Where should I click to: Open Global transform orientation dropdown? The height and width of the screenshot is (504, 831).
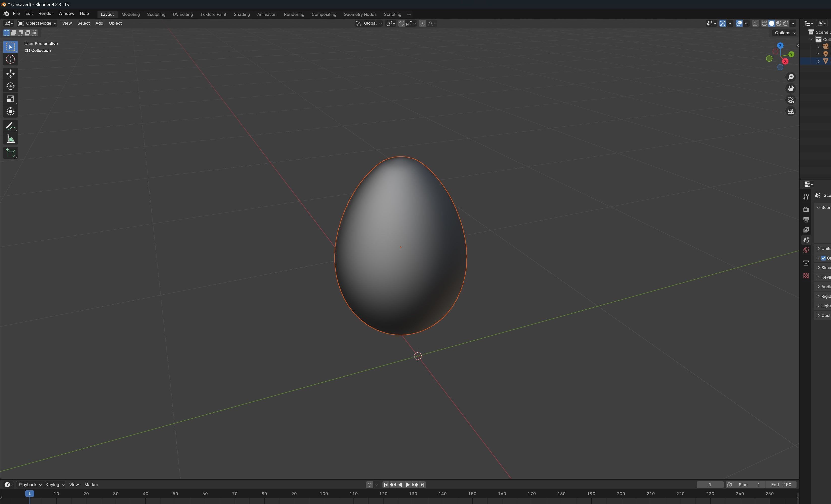pos(369,23)
